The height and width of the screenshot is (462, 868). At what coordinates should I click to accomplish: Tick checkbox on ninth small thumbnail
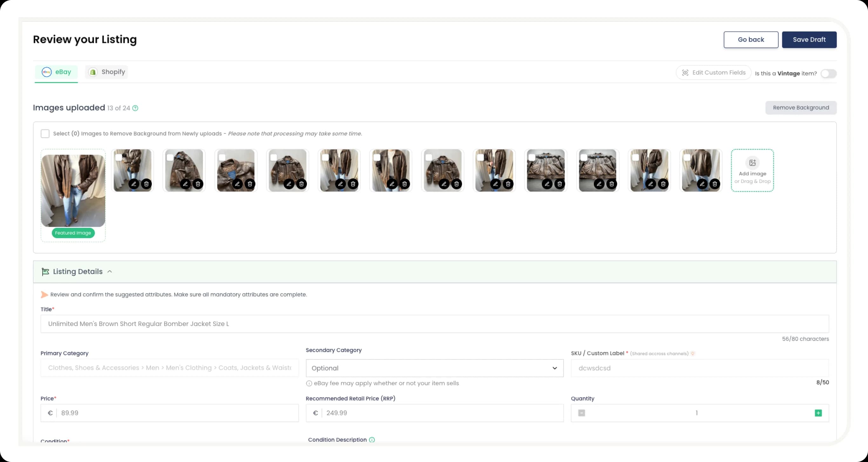[x=532, y=157]
